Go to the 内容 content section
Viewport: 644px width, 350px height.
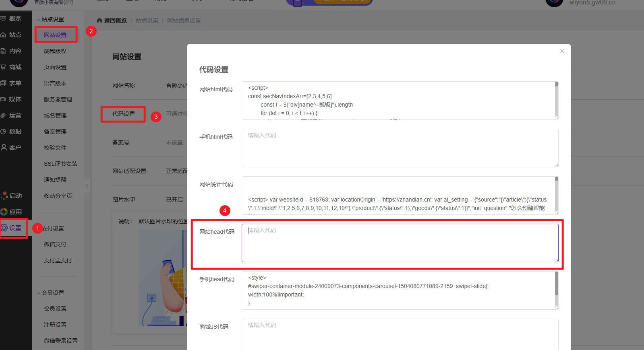11,51
